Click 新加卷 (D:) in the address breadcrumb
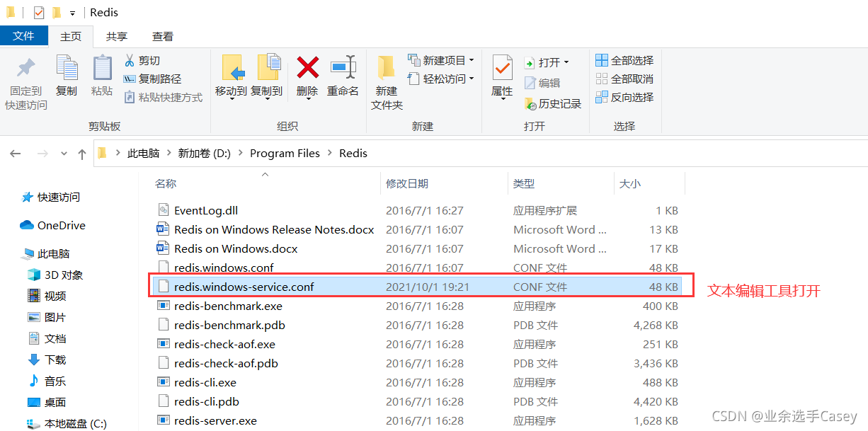The width and height of the screenshot is (868, 431). click(x=204, y=153)
